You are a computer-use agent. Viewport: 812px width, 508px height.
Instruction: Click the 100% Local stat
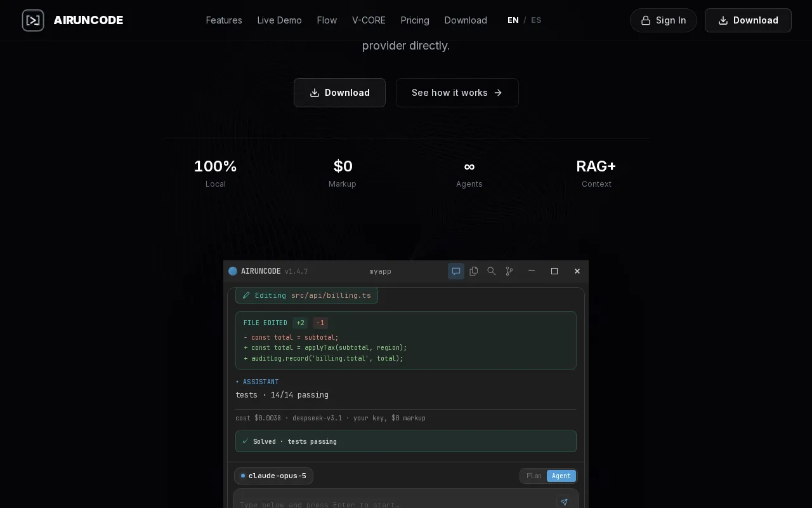(x=216, y=173)
